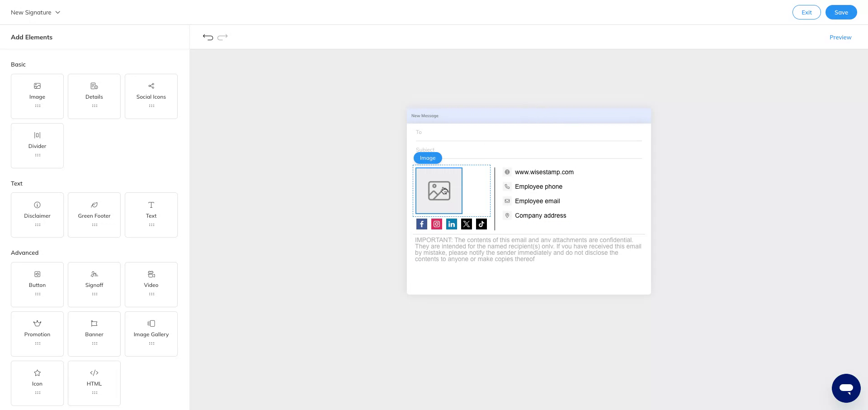Add the Social Icons element

pos(151,96)
